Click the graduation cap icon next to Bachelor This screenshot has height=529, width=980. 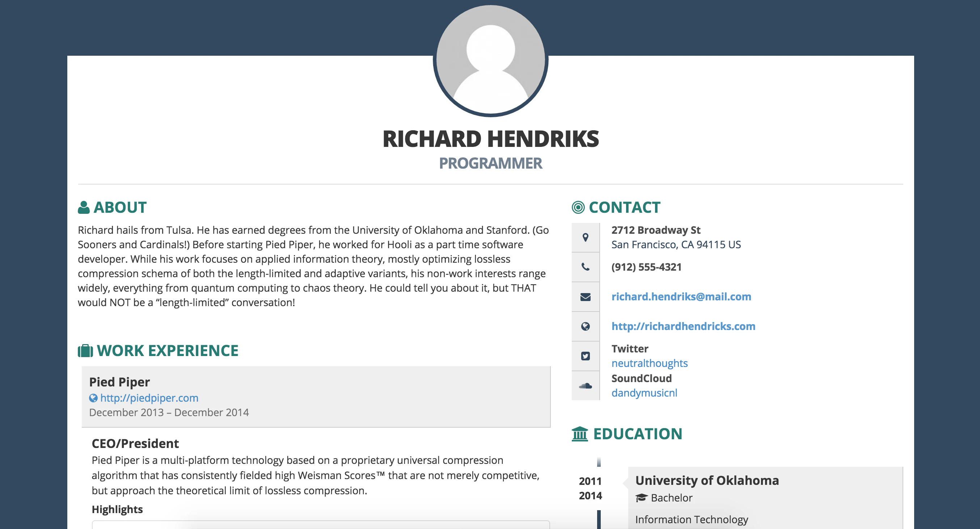click(641, 498)
